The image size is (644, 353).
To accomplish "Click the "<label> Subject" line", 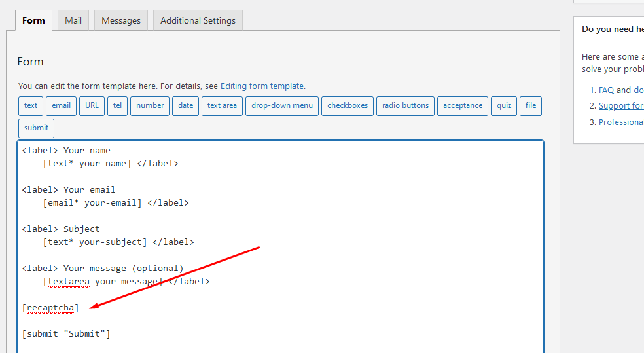I will pos(61,229).
